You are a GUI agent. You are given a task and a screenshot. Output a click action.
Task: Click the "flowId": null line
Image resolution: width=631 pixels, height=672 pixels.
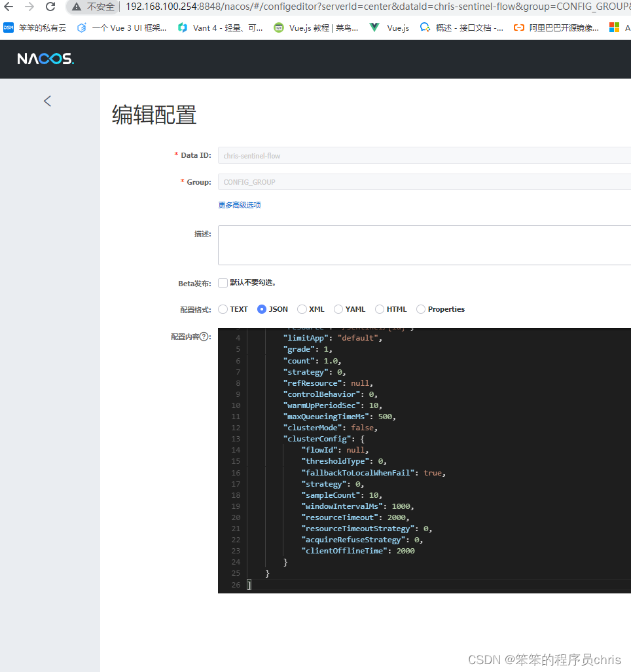(335, 450)
